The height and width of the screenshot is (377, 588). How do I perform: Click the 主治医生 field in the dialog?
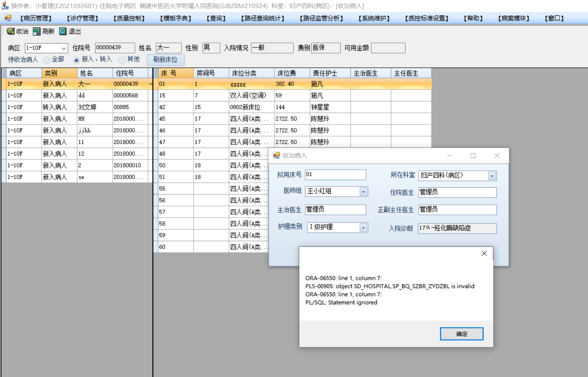pos(335,210)
